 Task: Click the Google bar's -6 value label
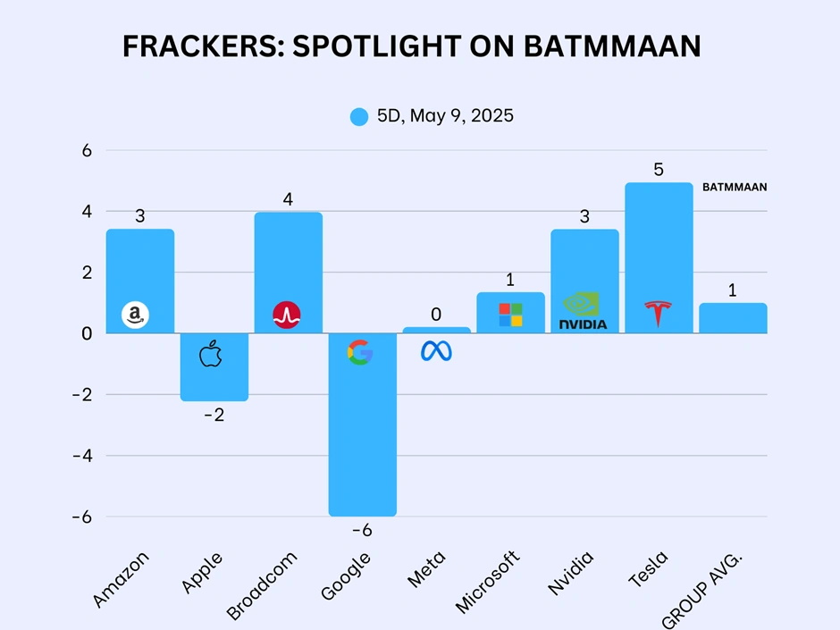pos(362,530)
